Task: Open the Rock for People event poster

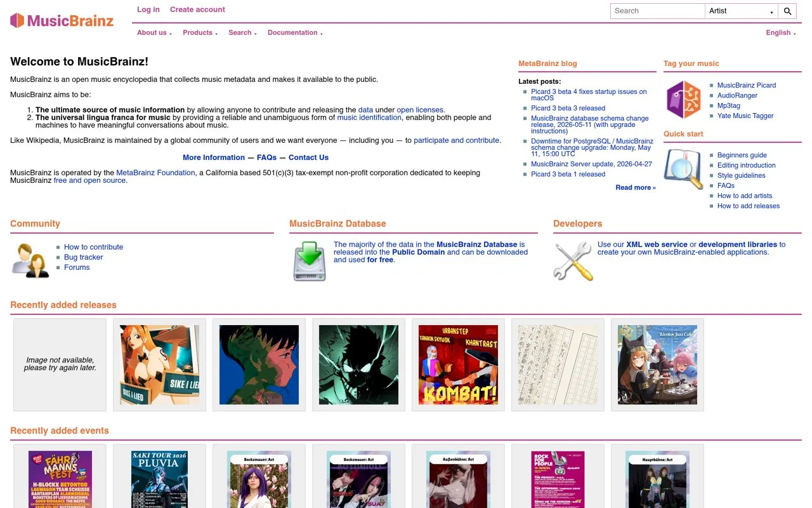Action: coord(558,479)
